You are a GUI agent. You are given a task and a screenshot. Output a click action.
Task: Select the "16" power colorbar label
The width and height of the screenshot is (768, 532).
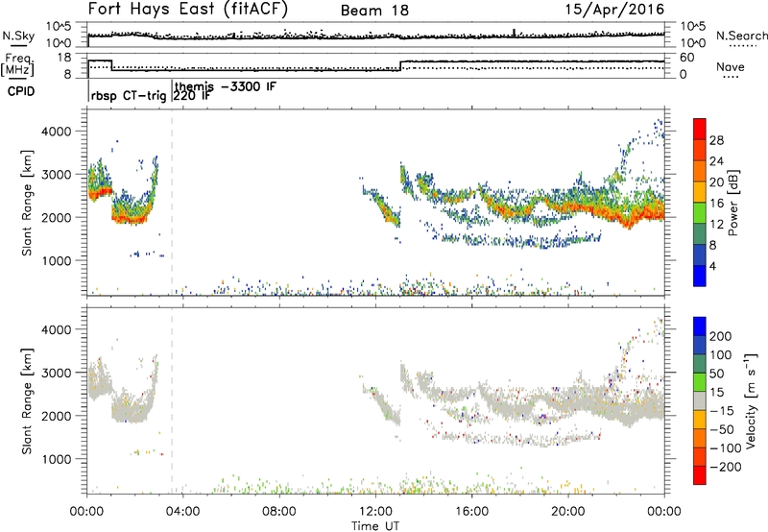[x=716, y=204]
